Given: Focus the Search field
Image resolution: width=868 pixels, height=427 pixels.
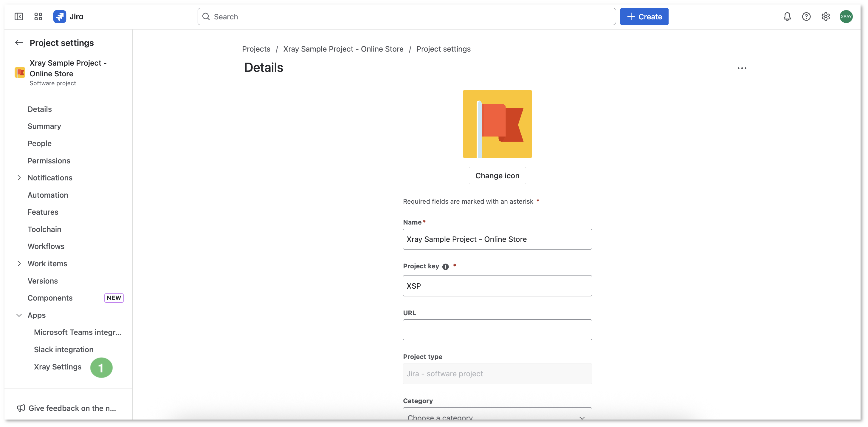Looking at the screenshot, I should pos(406,16).
